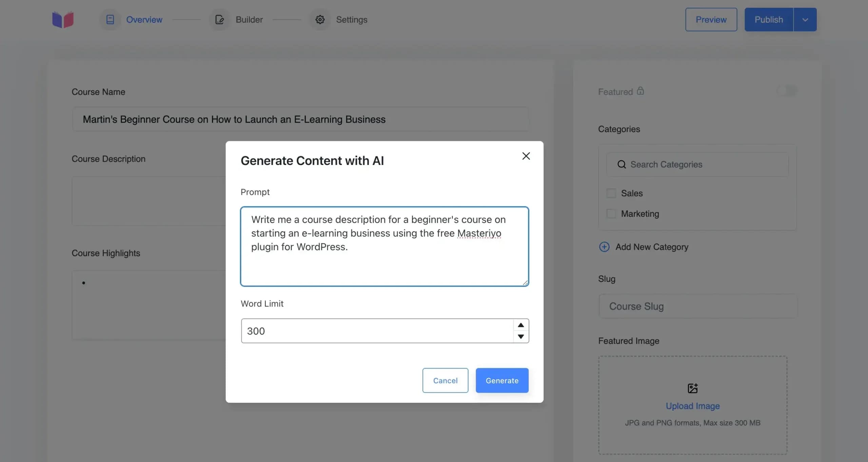Click the Overview step icon
This screenshot has width=868, height=462.
click(x=110, y=20)
